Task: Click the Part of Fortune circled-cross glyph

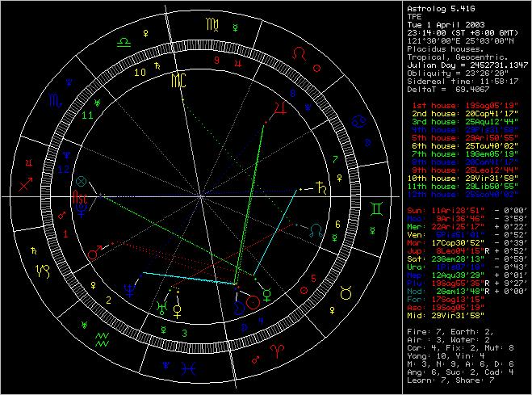Action: pos(80,181)
